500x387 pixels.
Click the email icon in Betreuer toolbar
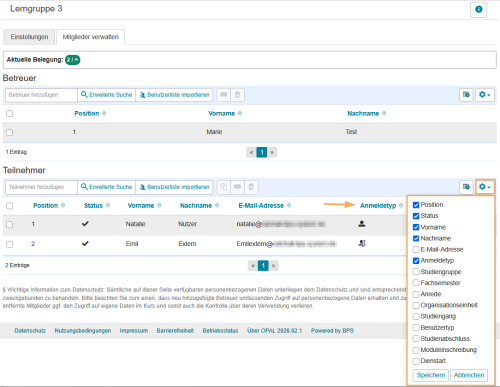pos(224,95)
